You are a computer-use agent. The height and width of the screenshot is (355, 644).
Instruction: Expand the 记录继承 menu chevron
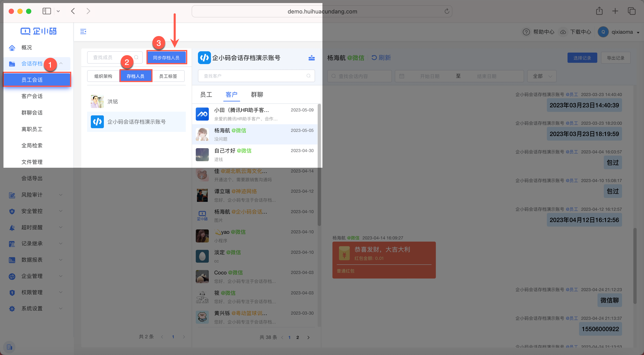click(x=61, y=244)
